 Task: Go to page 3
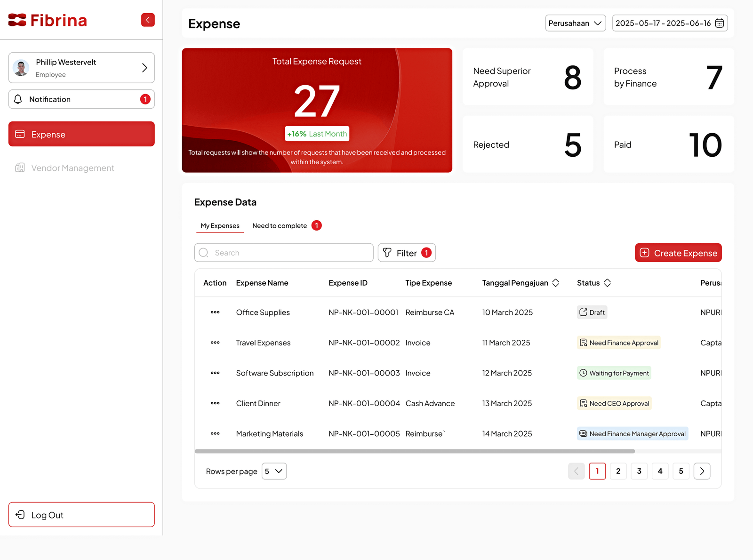pyautogui.click(x=639, y=471)
